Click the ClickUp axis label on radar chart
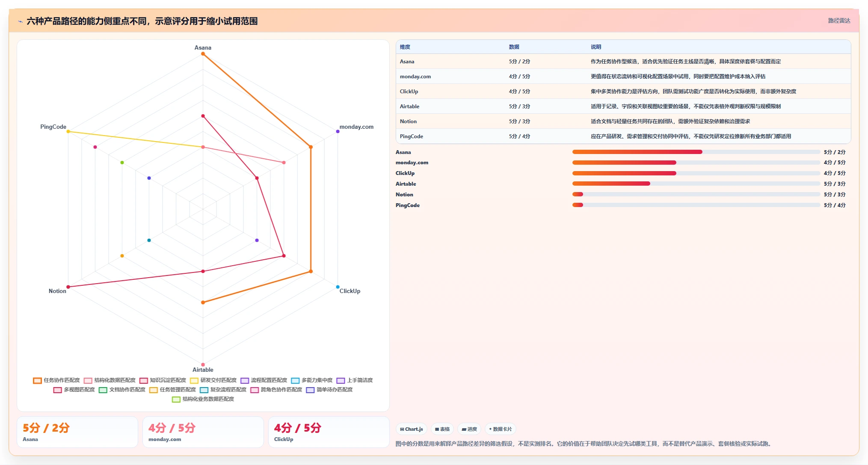Viewport: 868px width, 465px height. tap(350, 291)
